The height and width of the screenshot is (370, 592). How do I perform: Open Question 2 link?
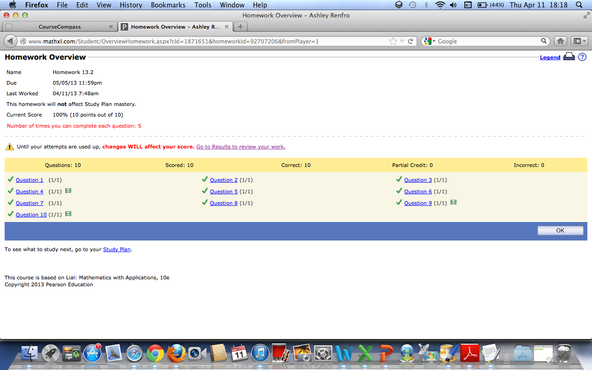pyautogui.click(x=224, y=180)
